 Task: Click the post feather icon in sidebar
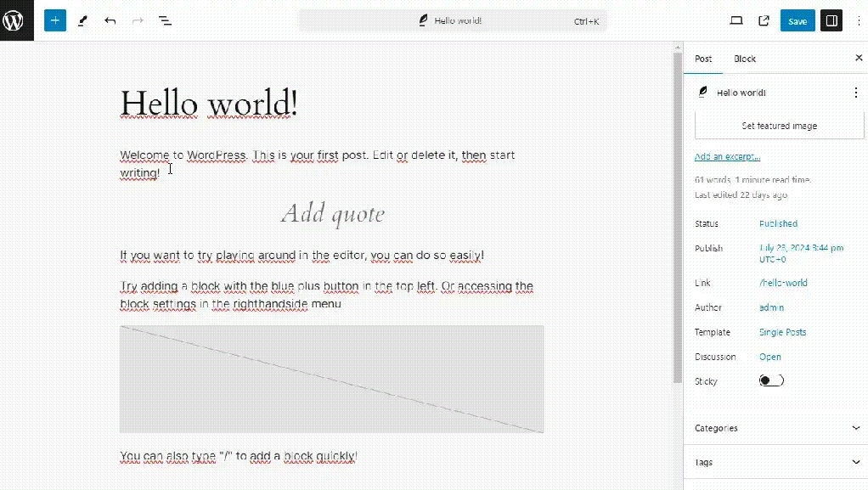click(x=702, y=92)
